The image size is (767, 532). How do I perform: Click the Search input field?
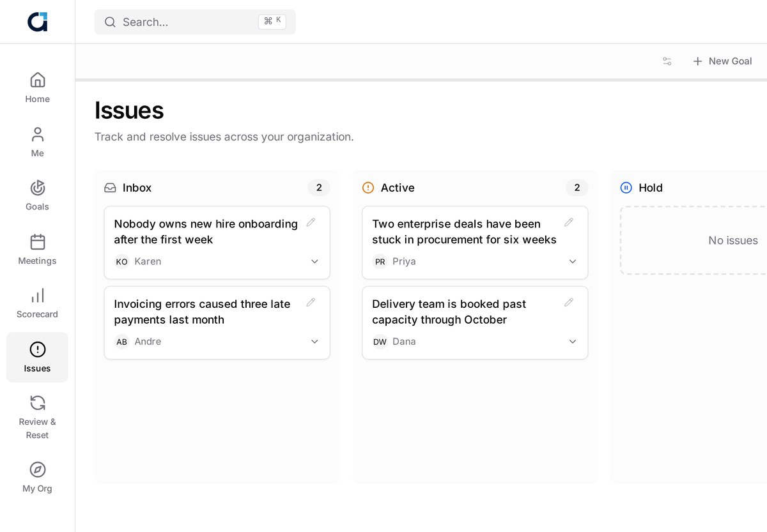[x=195, y=22]
